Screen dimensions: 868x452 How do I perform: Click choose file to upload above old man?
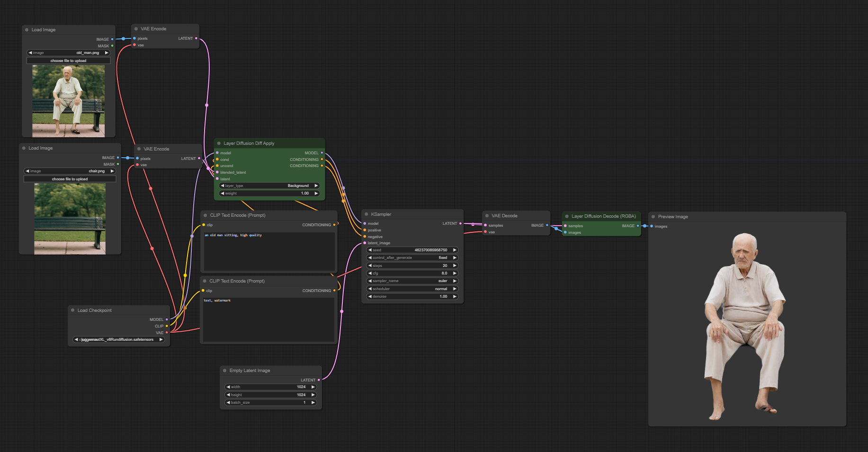[69, 61]
